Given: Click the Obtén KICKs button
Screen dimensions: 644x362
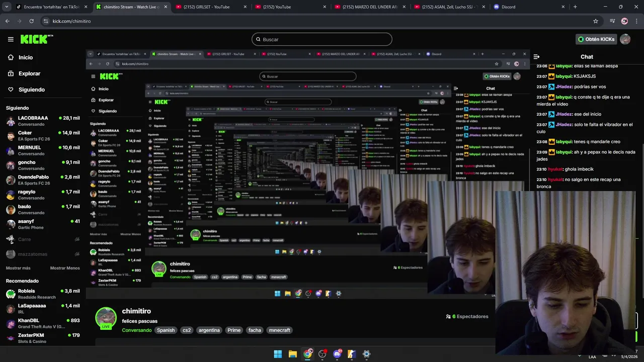Looking at the screenshot, I should tap(596, 39).
